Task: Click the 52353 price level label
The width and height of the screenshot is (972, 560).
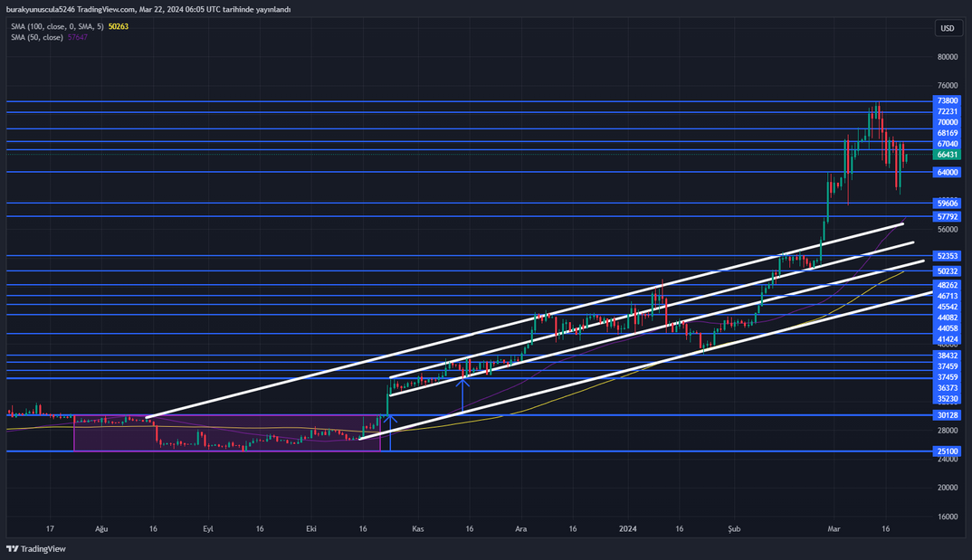Action: coord(948,256)
